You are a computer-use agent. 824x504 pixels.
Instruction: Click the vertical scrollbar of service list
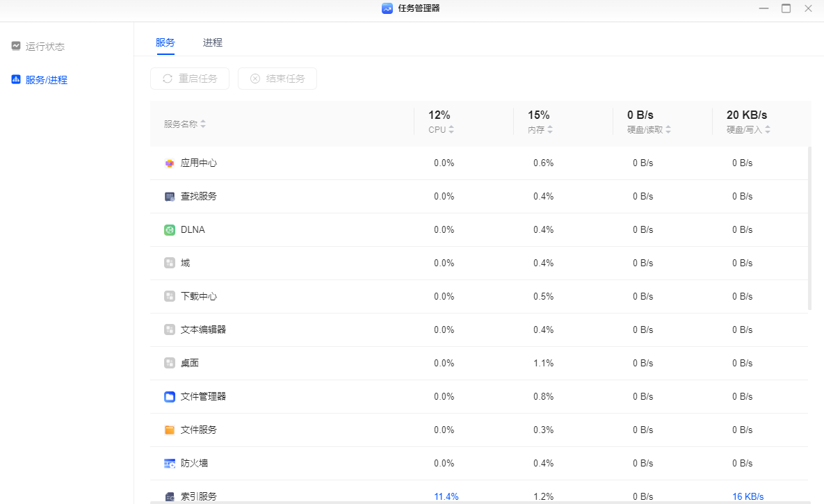click(809, 229)
